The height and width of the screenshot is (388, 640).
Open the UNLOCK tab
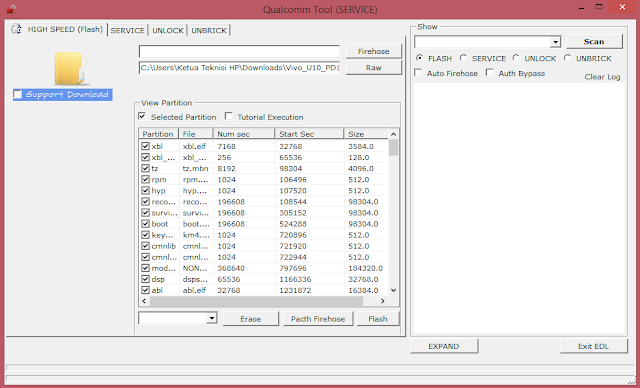tap(168, 31)
